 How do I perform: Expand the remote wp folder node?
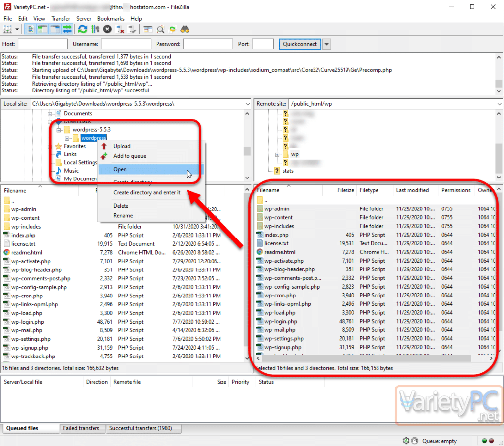click(277, 155)
